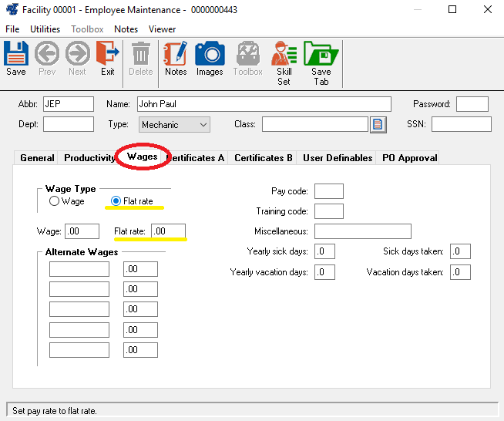Image resolution: width=504 pixels, height=421 pixels.
Task: Open the Utilities menu
Action: coord(45,29)
